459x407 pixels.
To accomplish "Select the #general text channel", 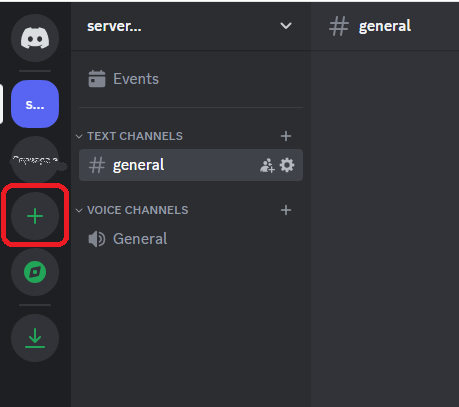I will (x=191, y=165).
